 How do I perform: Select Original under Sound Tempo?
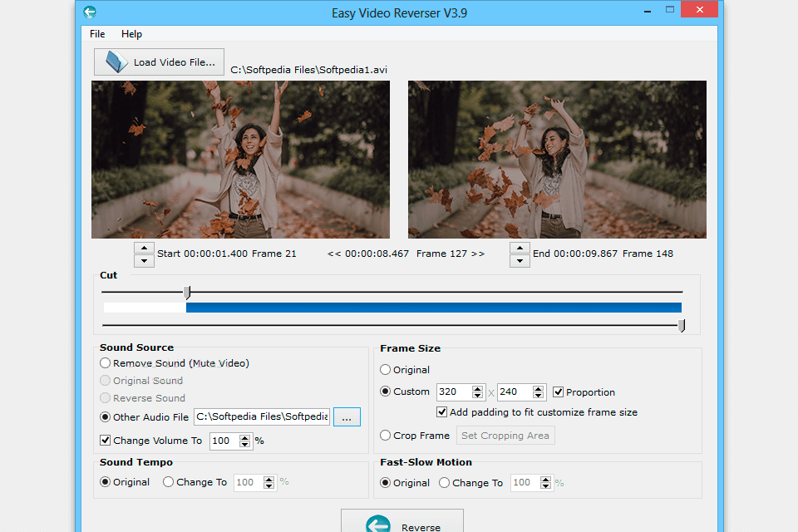(125, 482)
